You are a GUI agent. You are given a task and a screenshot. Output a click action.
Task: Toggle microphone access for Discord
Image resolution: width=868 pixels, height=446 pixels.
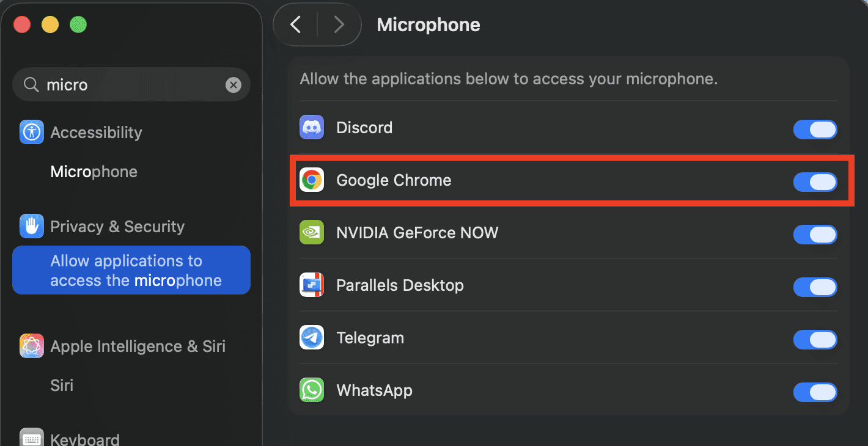815,130
